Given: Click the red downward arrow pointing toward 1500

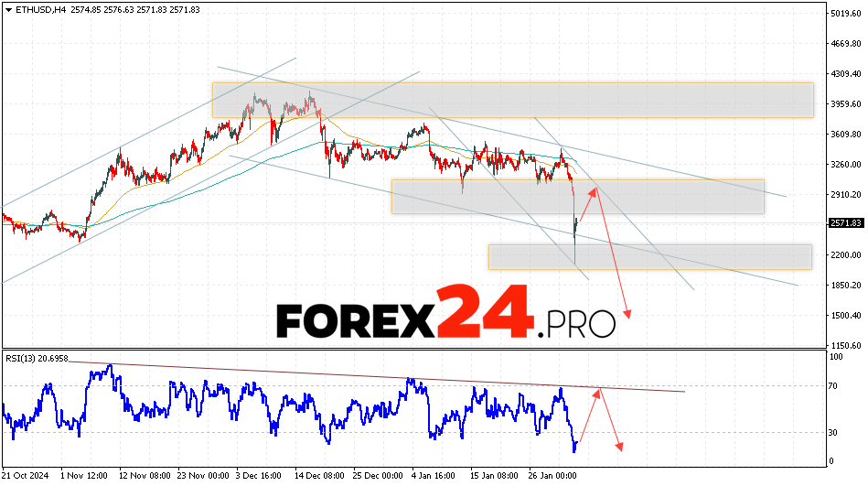Looking at the screenshot, I should (x=615, y=265).
